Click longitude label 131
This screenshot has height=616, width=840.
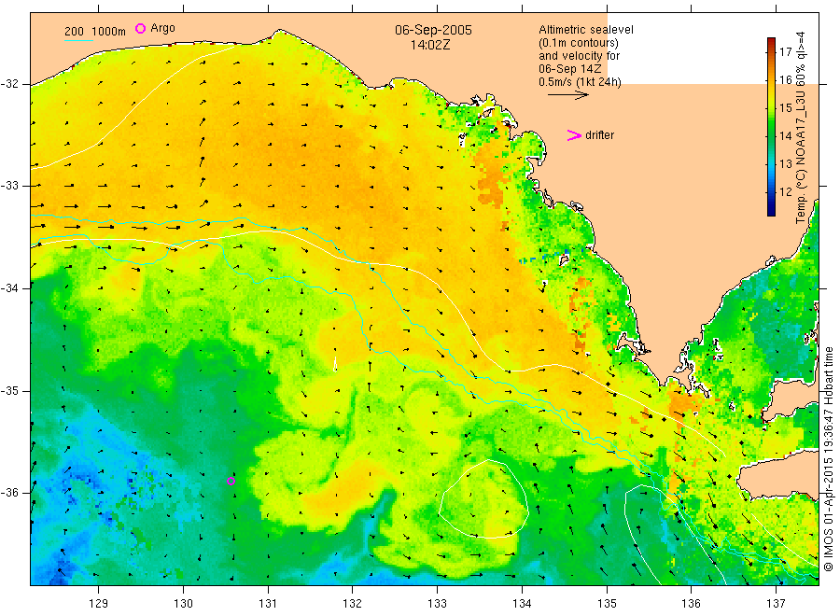pos(268,604)
